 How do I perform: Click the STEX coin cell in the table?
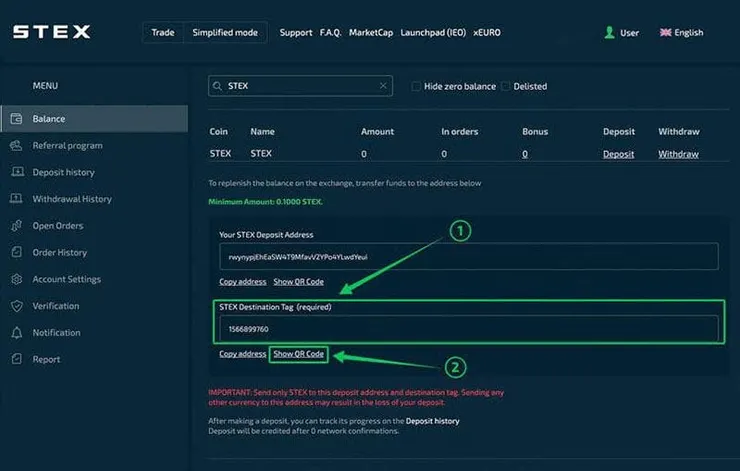click(220, 154)
